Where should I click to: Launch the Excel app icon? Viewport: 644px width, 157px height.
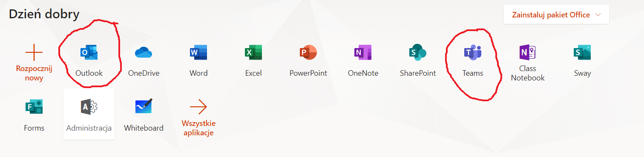[x=253, y=52]
